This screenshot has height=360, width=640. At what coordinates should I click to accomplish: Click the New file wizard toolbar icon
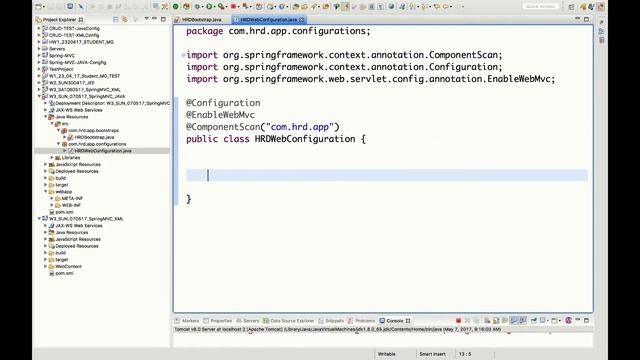coord(39,7)
